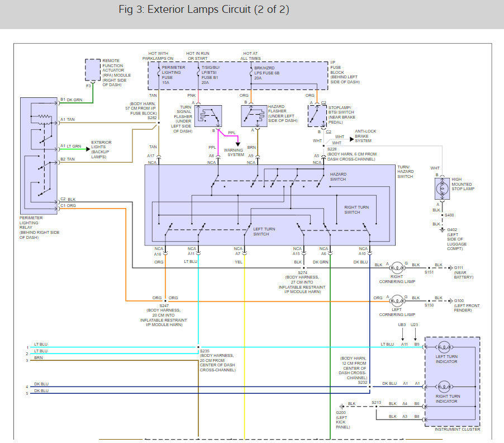Click the 'LEFT TURN INDICATOR' label

[446, 359]
